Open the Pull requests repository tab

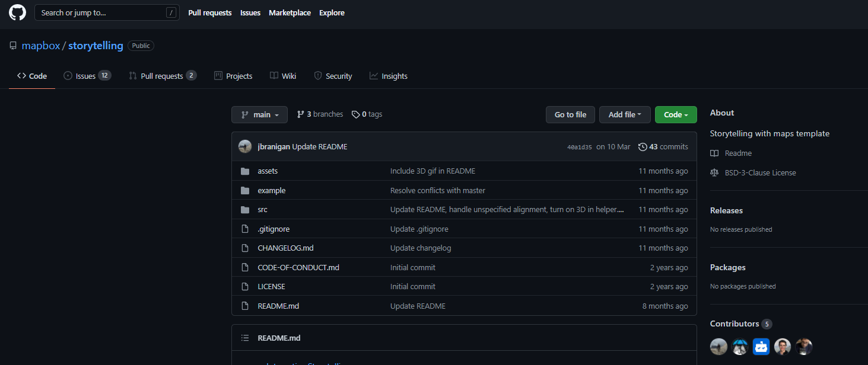pos(163,76)
